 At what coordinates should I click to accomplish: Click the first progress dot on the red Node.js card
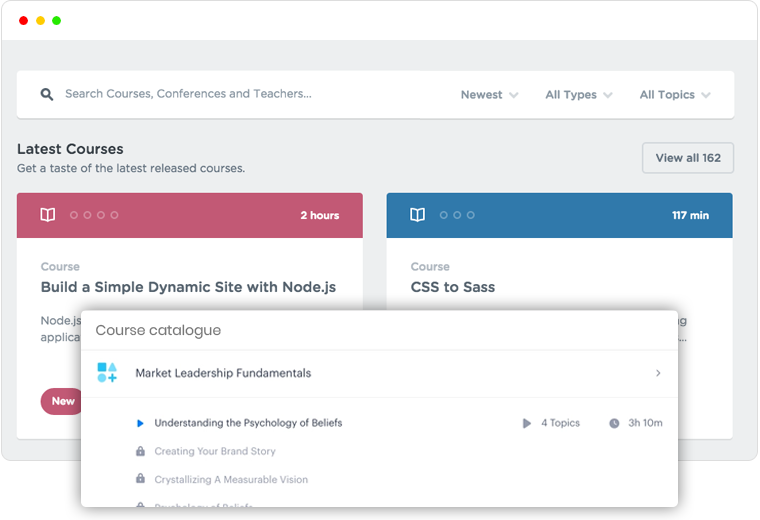(74, 215)
